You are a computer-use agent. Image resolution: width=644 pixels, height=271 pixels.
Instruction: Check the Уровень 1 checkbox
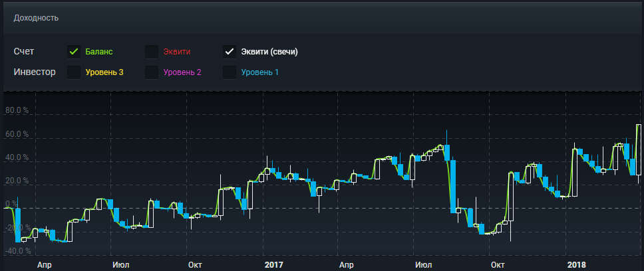coord(229,72)
